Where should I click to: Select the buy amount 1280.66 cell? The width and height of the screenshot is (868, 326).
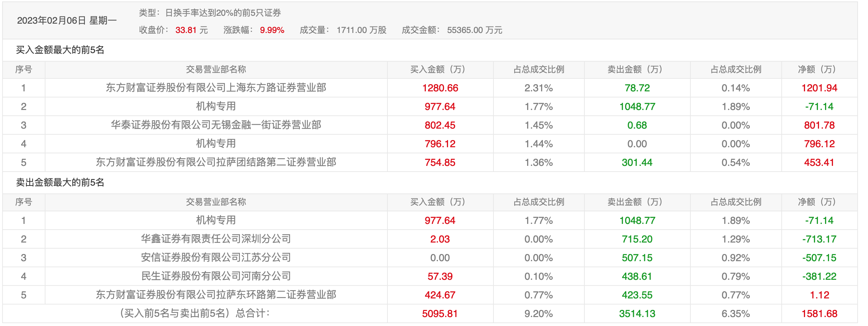click(440, 88)
